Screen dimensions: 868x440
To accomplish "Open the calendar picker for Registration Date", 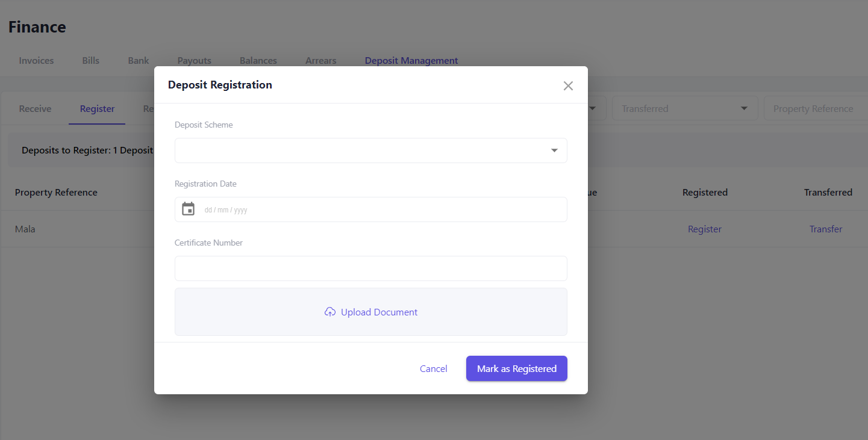I will pyautogui.click(x=188, y=208).
